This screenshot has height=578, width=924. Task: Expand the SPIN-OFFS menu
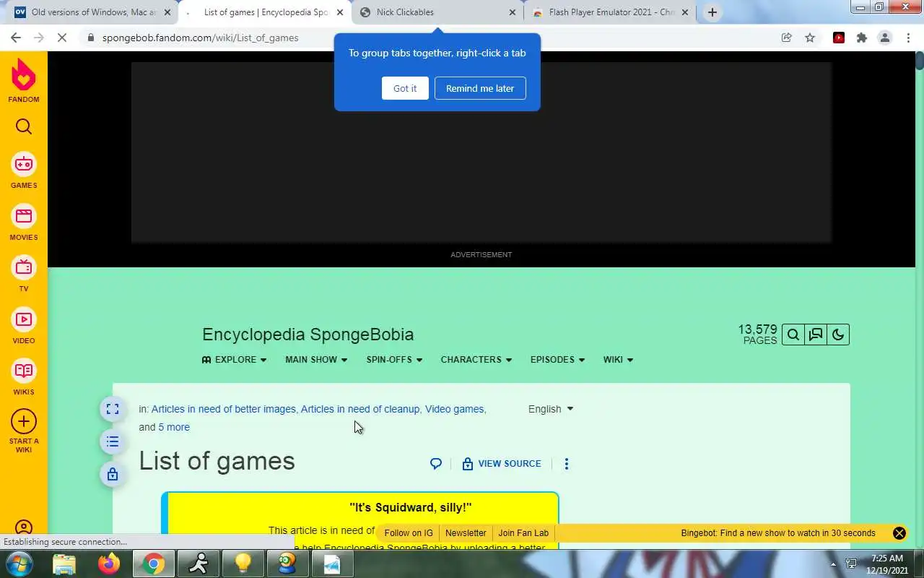coord(394,359)
